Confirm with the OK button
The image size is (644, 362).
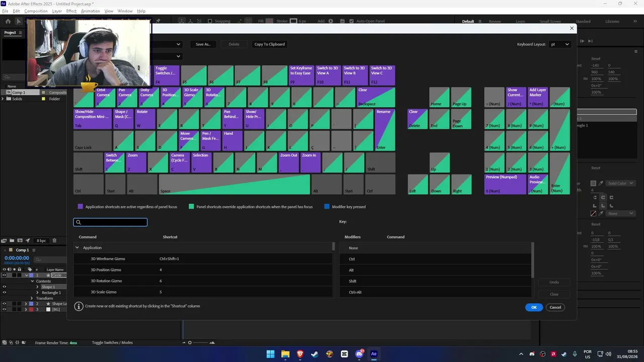click(534, 307)
